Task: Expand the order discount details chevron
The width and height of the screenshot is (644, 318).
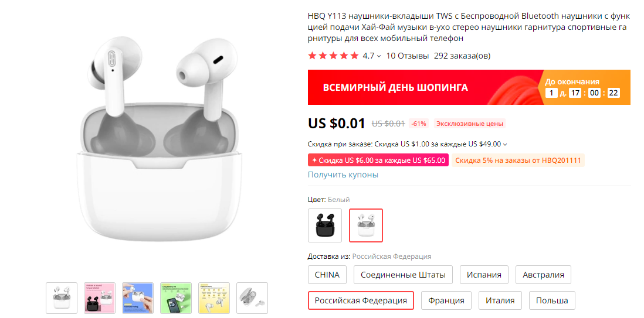Action: (x=505, y=145)
